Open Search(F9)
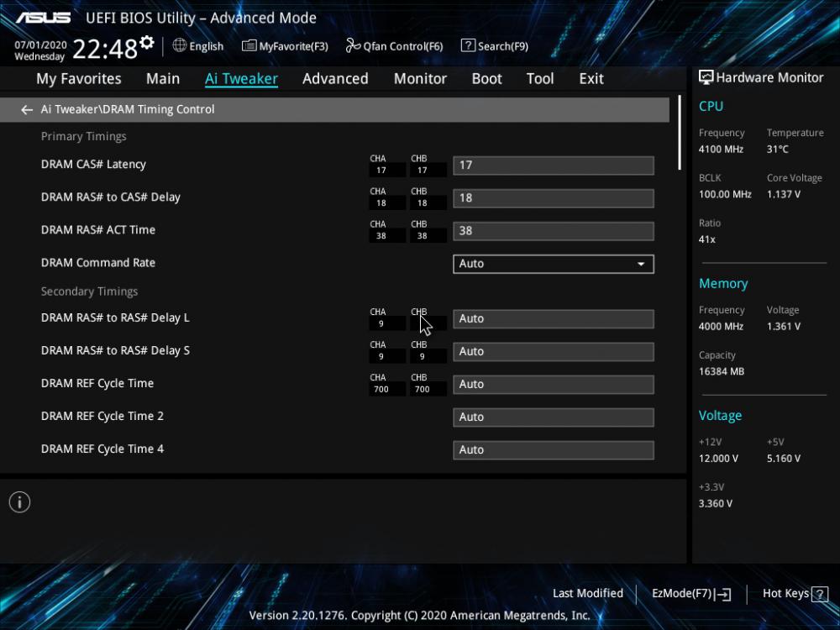This screenshot has width=840, height=630. [x=495, y=46]
